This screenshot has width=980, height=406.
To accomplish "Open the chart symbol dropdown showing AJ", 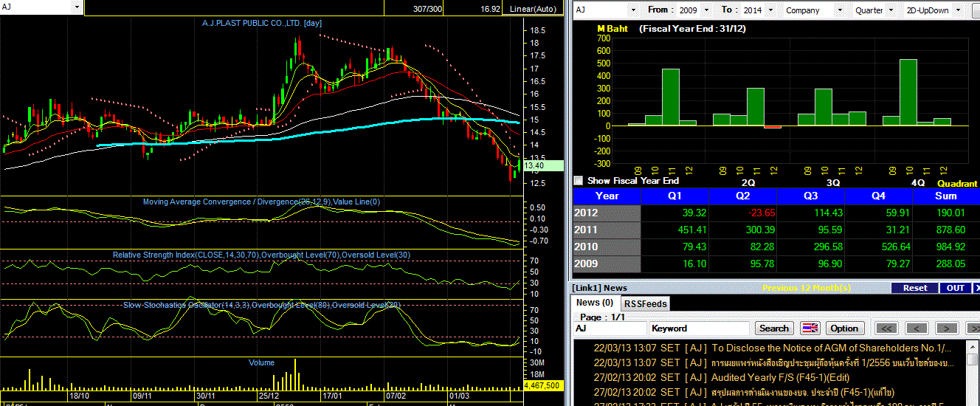I will point(77,7).
